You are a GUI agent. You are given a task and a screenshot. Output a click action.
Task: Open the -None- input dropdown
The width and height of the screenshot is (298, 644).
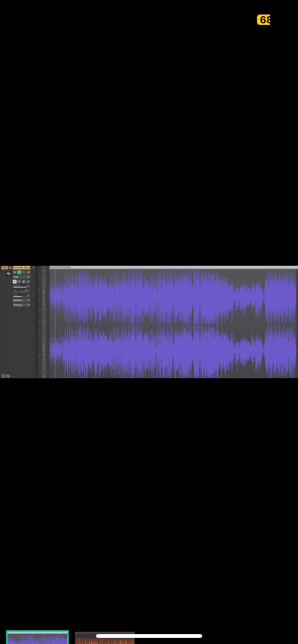(21, 300)
